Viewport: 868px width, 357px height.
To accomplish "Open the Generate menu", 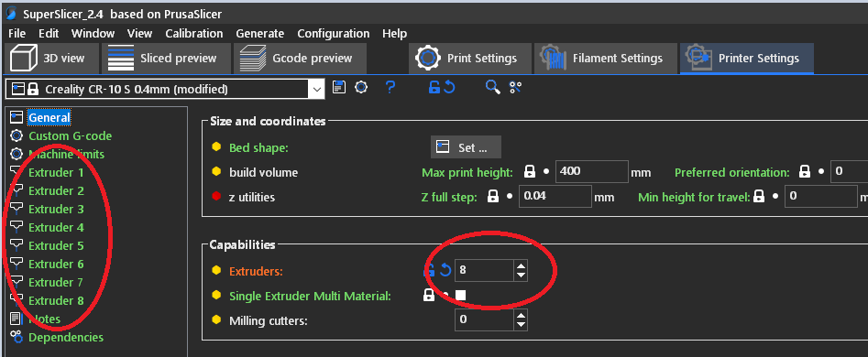I will [259, 34].
